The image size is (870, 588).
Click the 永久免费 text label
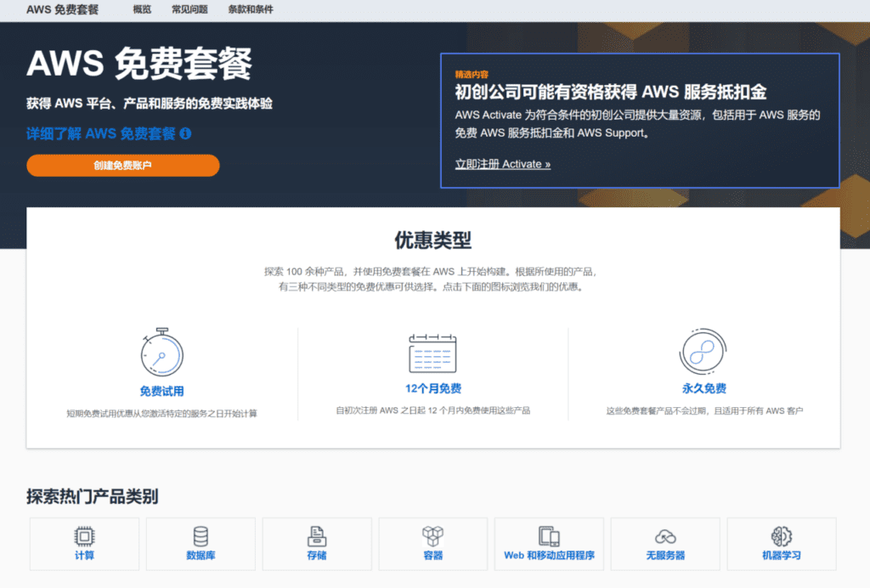704,389
